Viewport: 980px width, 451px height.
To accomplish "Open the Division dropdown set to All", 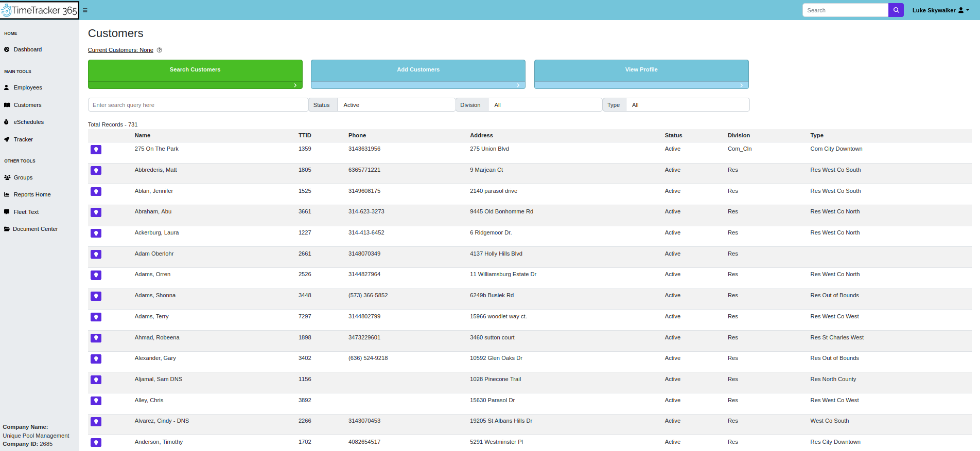I will point(545,105).
